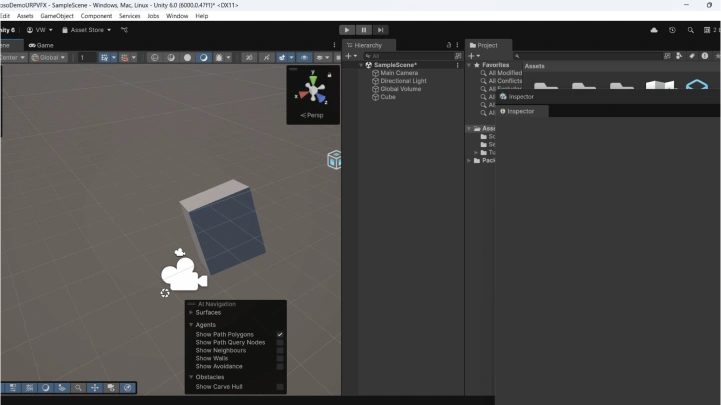721x405 pixels.
Task: Open the Version Control branch icon
Action: click(124, 30)
